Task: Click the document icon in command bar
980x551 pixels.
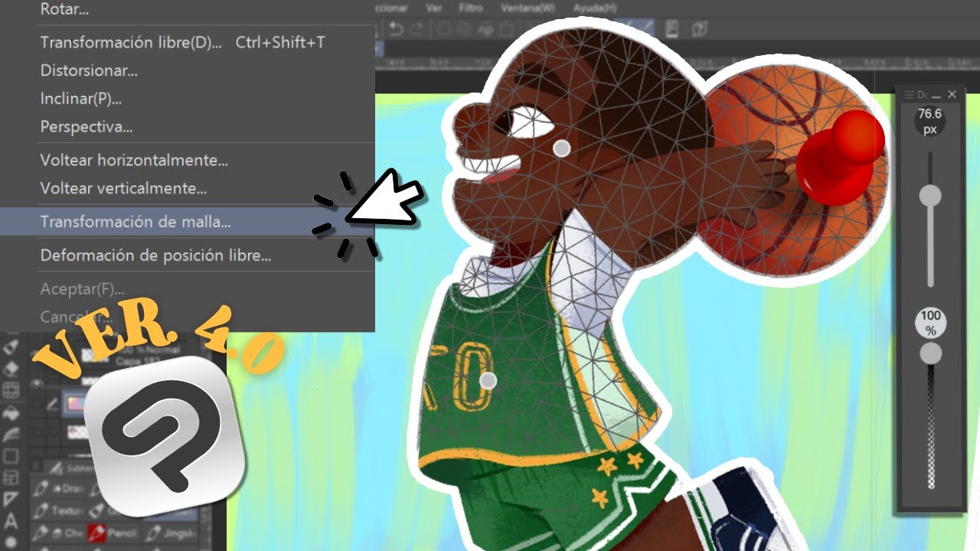Action: point(672,29)
